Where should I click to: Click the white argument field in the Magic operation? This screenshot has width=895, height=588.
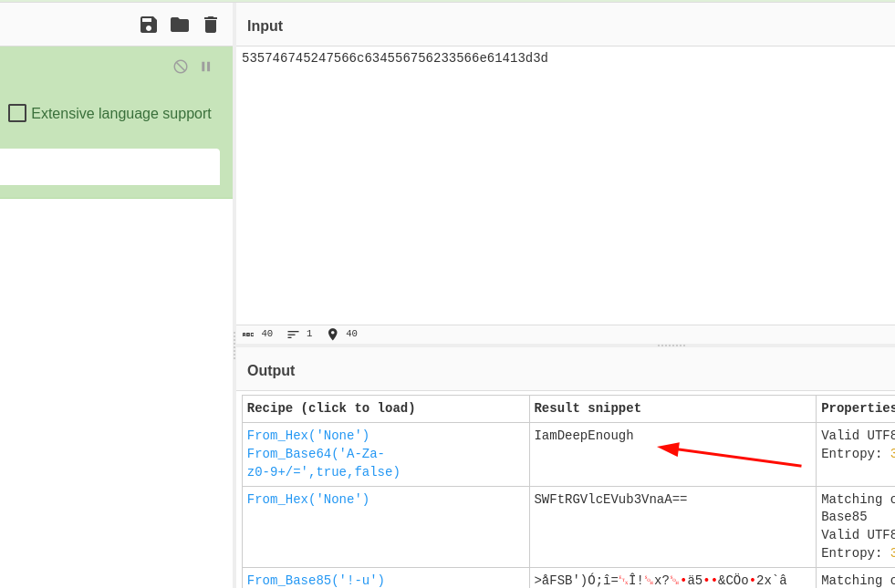click(x=109, y=167)
